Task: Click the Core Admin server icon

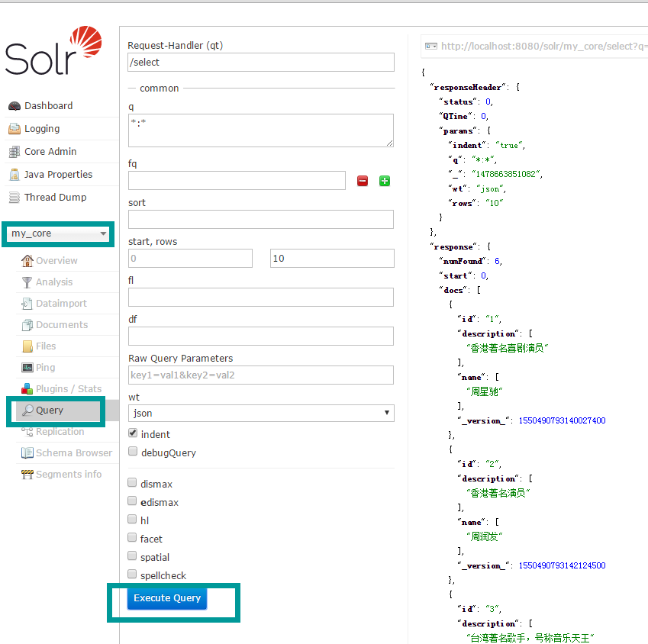Action: (15, 152)
